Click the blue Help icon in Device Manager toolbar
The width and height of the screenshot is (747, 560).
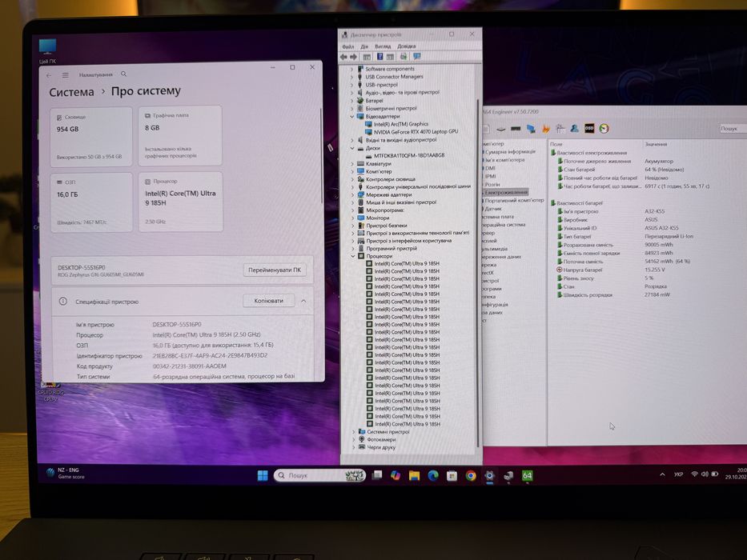(380, 57)
